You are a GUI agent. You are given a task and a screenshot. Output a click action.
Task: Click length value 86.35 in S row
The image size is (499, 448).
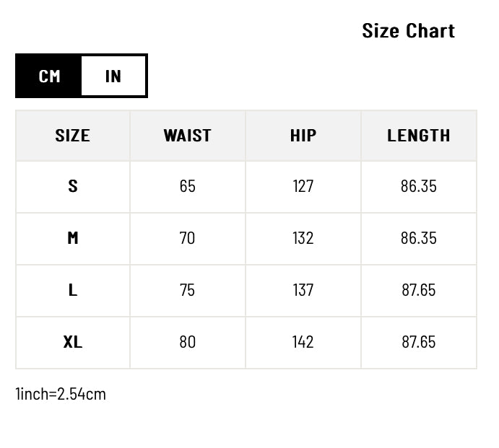tap(419, 186)
